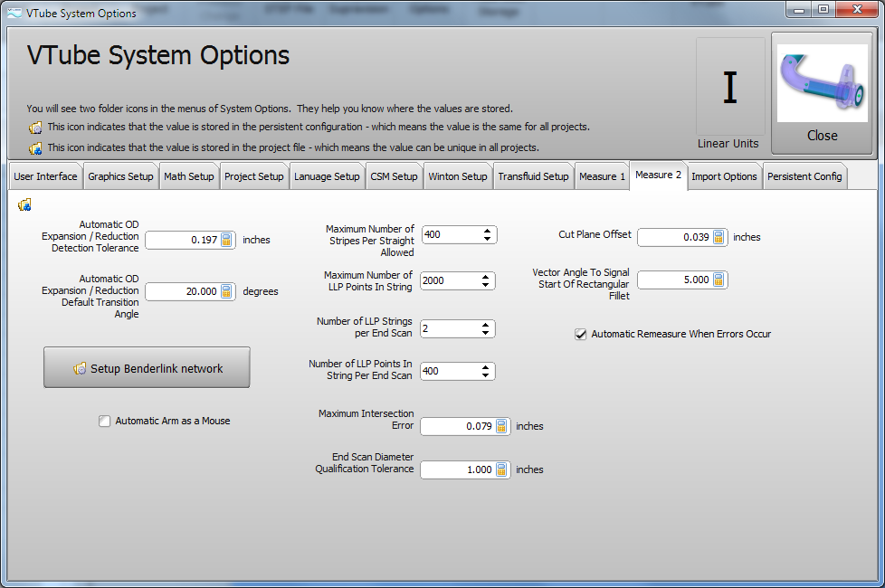The image size is (885, 588).
Task: Open calculator icon for Default Transition Angle
Action: click(x=226, y=292)
